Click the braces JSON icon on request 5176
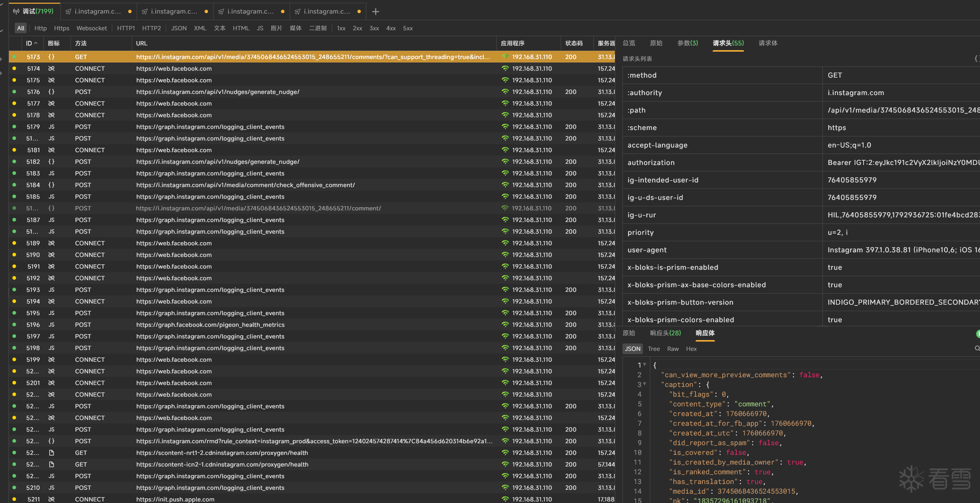Screen dimensions: 980x503 (x=51, y=92)
